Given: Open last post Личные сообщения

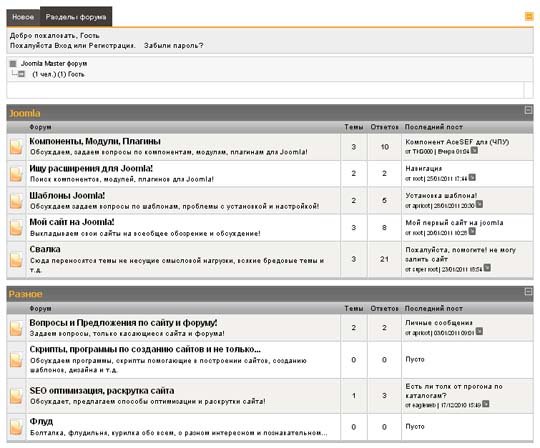Looking at the screenshot, I should click(x=439, y=323).
